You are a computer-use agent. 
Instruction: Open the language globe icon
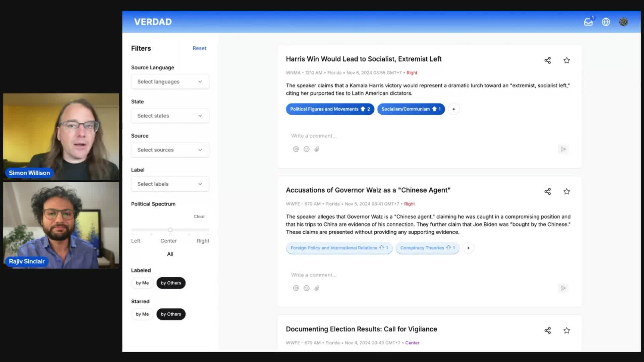tap(606, 22)
